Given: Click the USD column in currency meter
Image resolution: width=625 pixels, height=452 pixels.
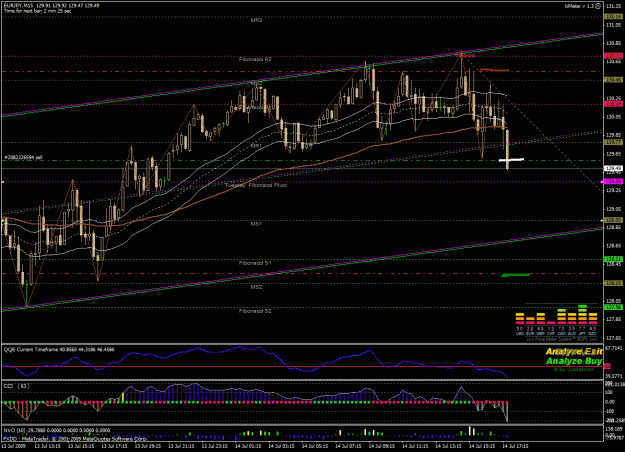Looking at the screenshot, I should click(519, 323).
